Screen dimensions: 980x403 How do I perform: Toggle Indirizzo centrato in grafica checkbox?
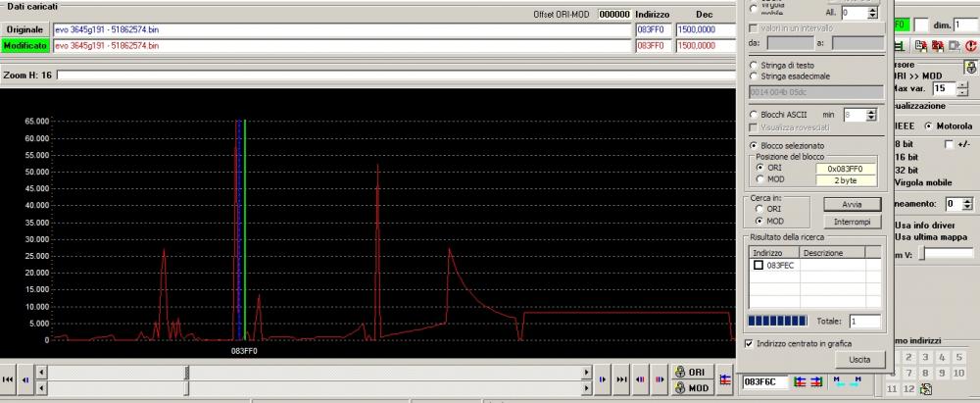click(750, 343)
